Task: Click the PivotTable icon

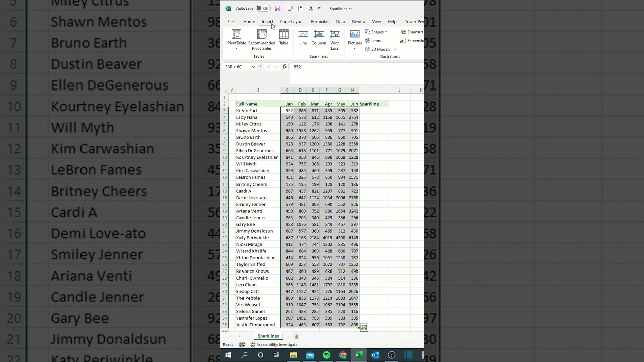Action: point(236,34)
